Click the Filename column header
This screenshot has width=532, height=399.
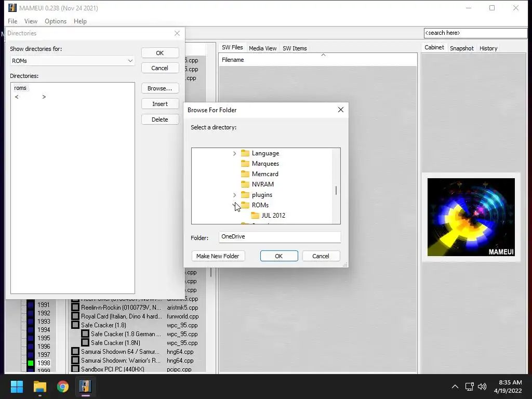pos(318,60)
